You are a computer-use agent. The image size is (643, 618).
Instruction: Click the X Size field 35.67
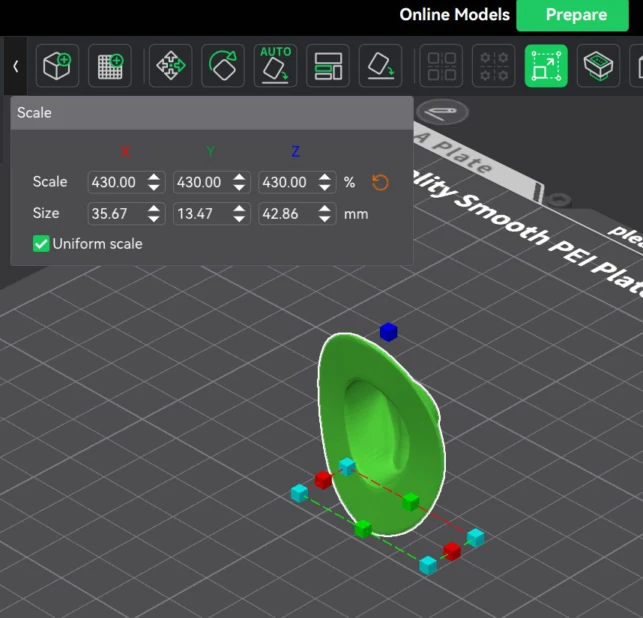(x=126, y=213)
